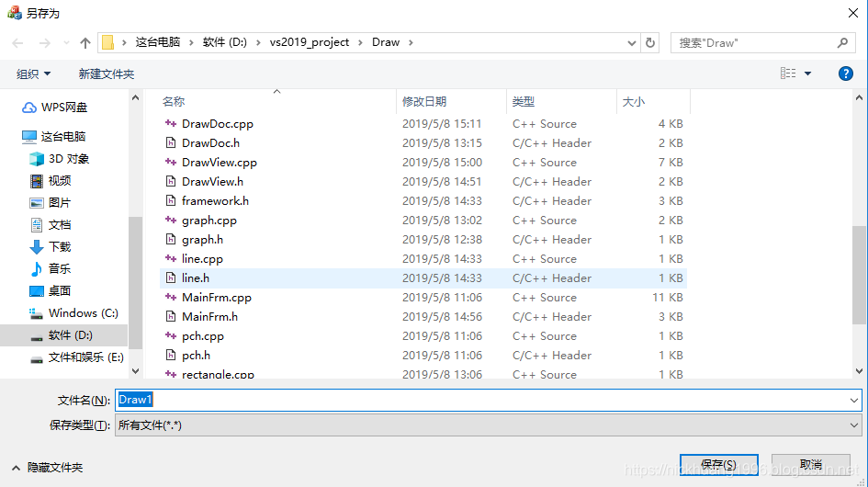Viewport: 868px width, 487px height.
Task: Select the file DrawView.cpp
Action: pos(220,163)
